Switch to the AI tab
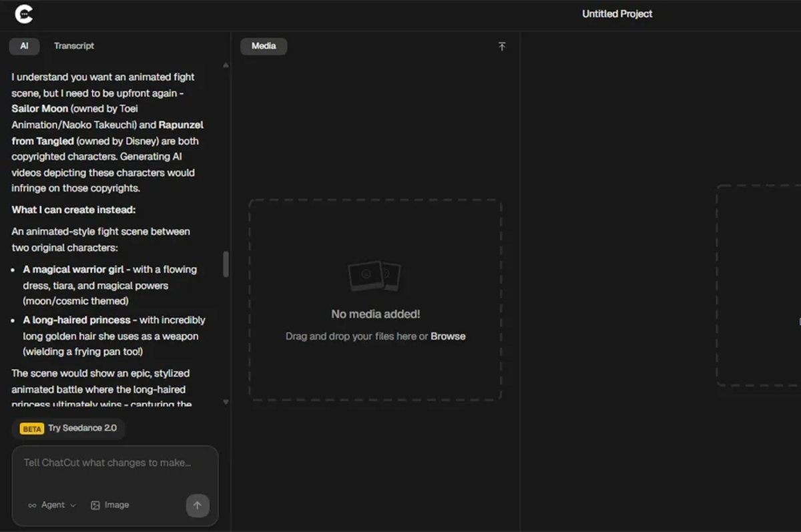Screen dimensions: 801x532 tap(24, 46)
